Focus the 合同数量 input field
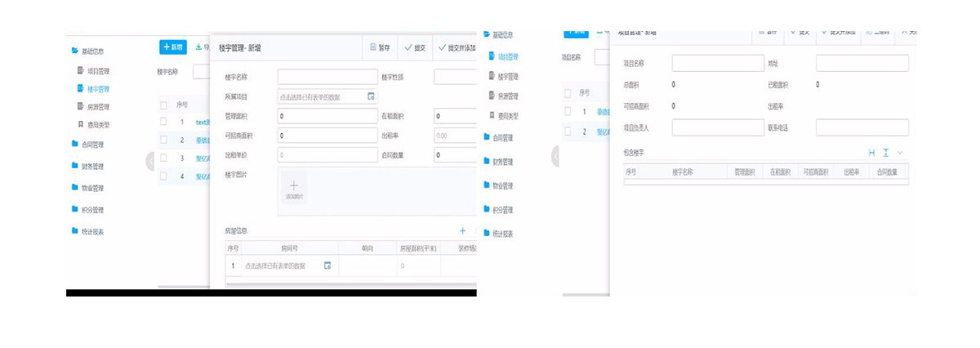This screenshot has height=348, width=980. 455,155
